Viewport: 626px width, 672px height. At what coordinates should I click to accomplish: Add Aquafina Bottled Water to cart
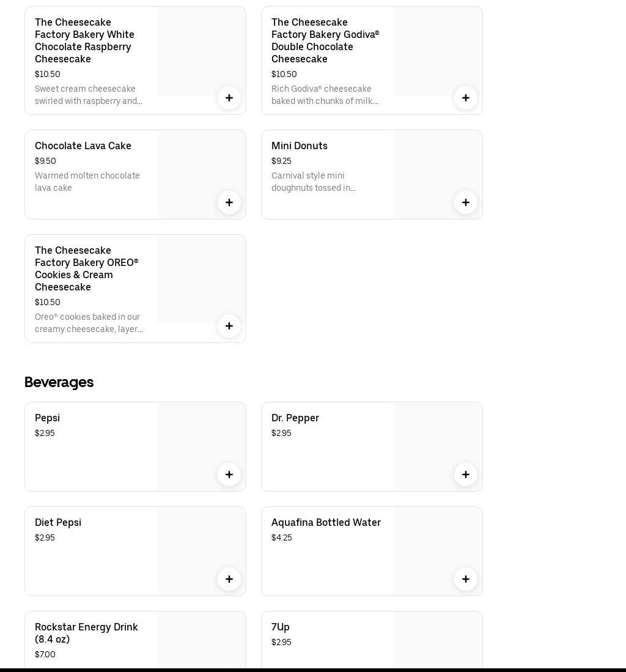[x=466, y=579]
